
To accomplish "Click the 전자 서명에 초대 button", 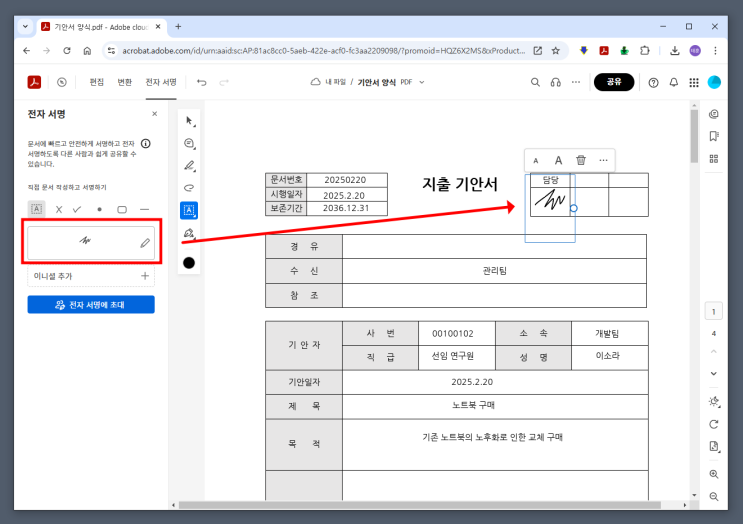I will point(91,305).
